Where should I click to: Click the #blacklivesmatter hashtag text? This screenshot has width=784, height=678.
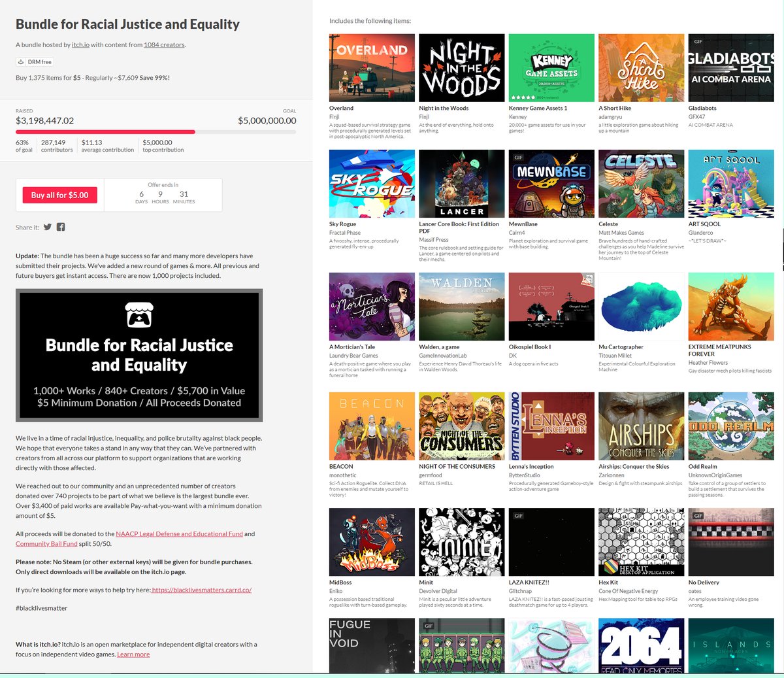click(x=42, y=608)
